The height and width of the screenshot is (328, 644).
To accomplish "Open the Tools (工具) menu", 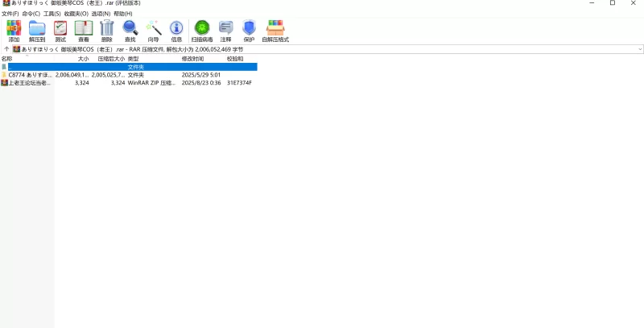I will pyautogui.click(x=52, y=14).
